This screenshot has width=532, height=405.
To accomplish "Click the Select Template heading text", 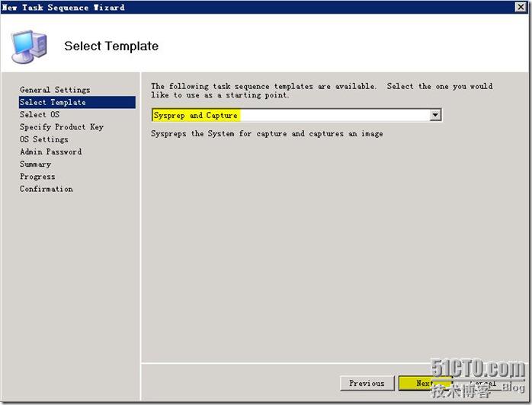I will (111, 46).
